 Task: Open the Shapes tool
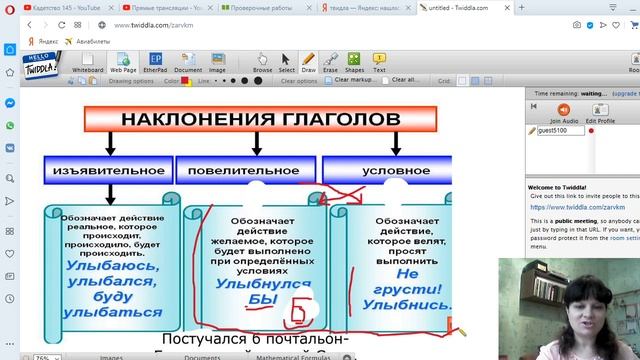pyautogui.click(x=354, y=62)
